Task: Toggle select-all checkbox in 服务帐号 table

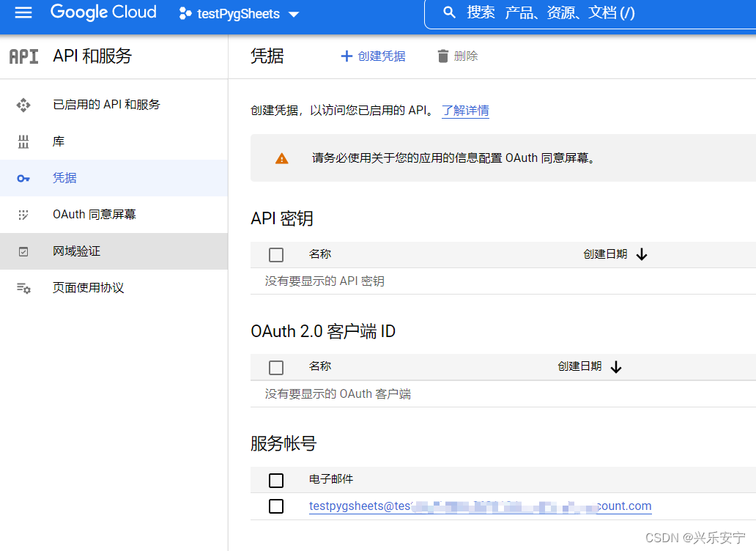Action: point(276,480)
